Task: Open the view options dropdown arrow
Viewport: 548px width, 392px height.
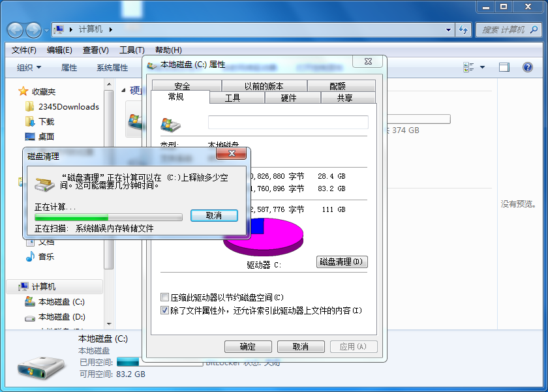Action: click(x=482, y=67)
